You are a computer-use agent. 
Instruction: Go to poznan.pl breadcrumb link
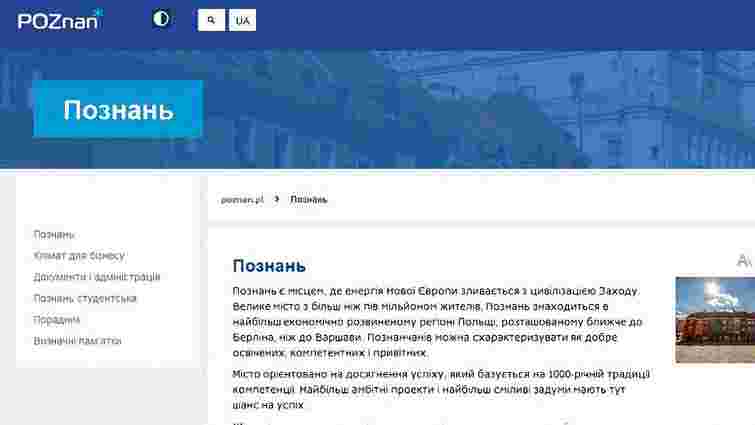pyautogui.click(x=242, y=199)
